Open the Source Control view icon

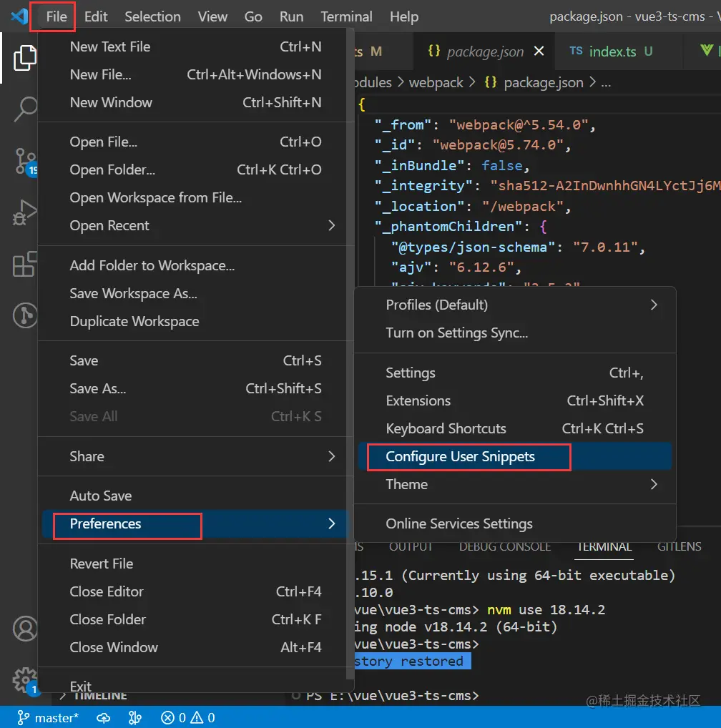tap(24, 161)
